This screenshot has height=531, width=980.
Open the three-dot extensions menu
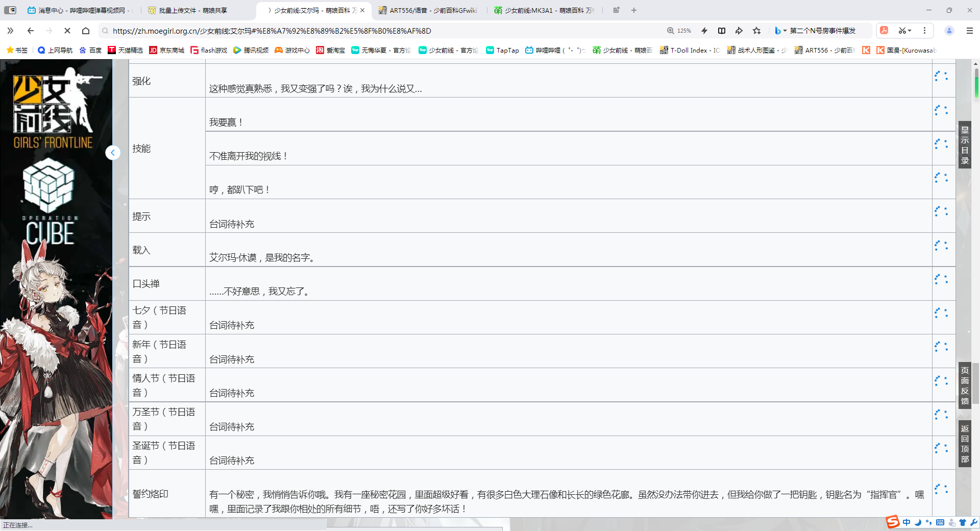(x=924, y=31)
